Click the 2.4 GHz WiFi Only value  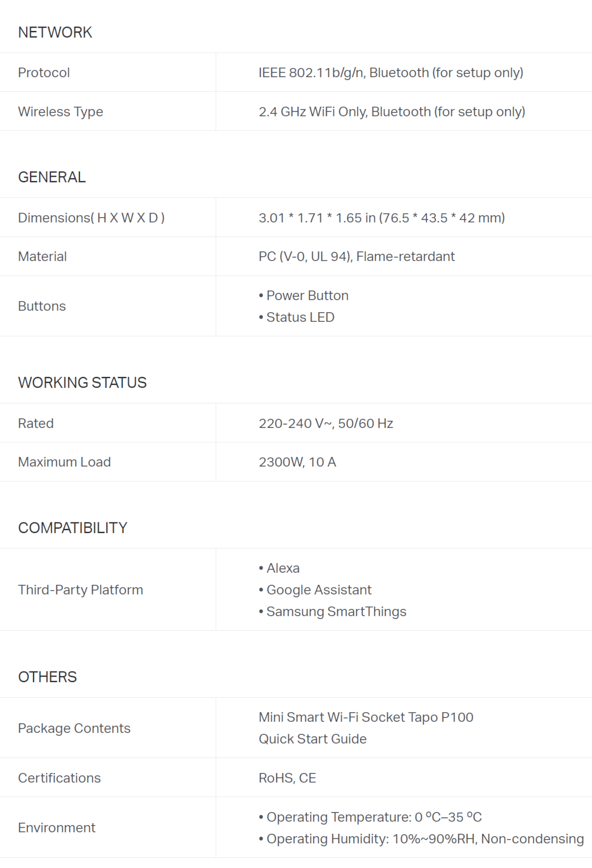[x=391, y=112]
